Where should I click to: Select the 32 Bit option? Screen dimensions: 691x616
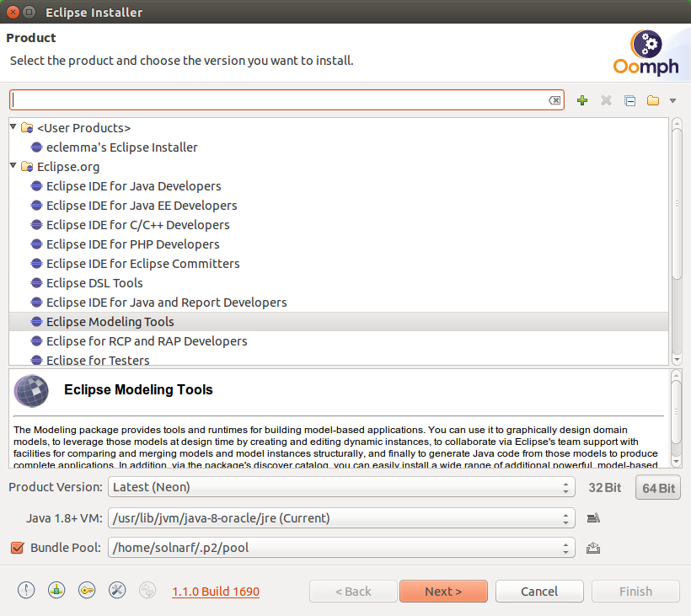click(605, 488)
